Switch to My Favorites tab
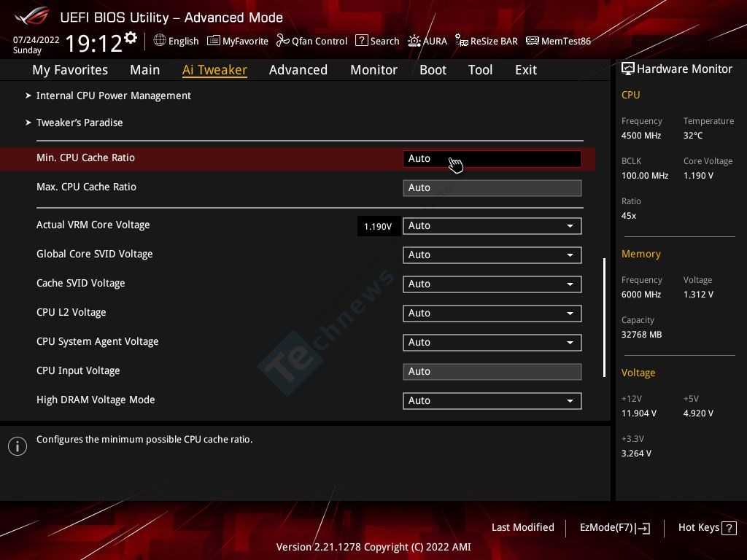The image size is (747, 560). point(70,70)
